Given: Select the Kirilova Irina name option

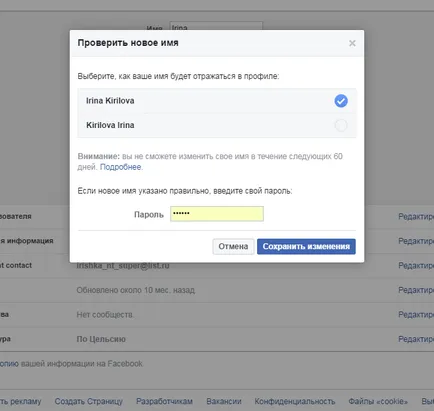Looking at the screenshot, I should [217, 125].
